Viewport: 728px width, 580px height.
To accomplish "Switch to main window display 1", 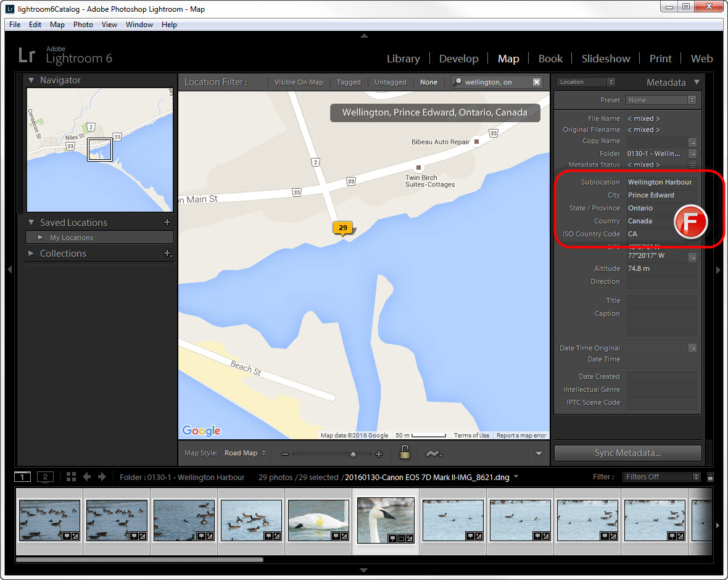I will tap(22, 477).
